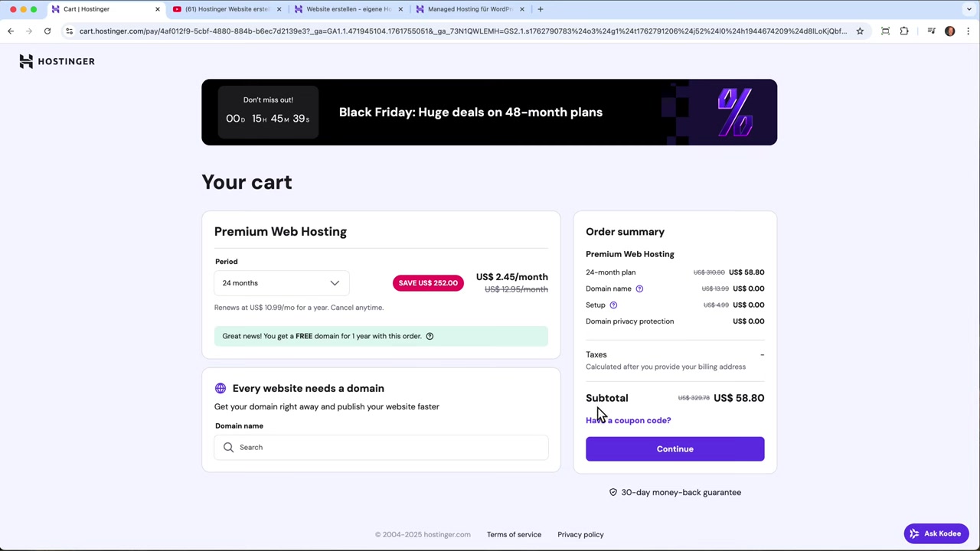
Task: Open the browser extensions puzzle icon
Action: pyautogui.click(x=904, y=31)
